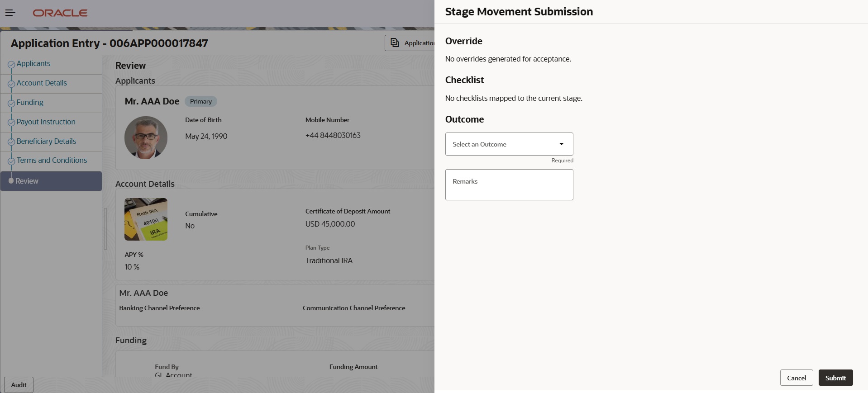
Task: Go to the Beneficiary Details step
Action: click(46, 142)
